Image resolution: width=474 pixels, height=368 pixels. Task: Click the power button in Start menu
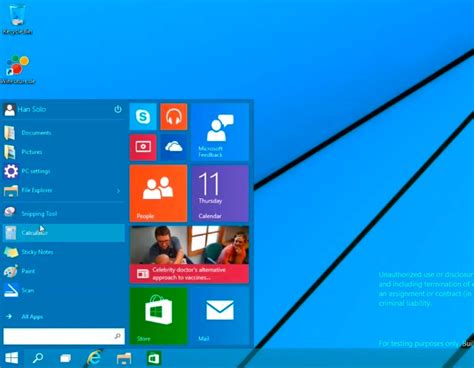118,109
